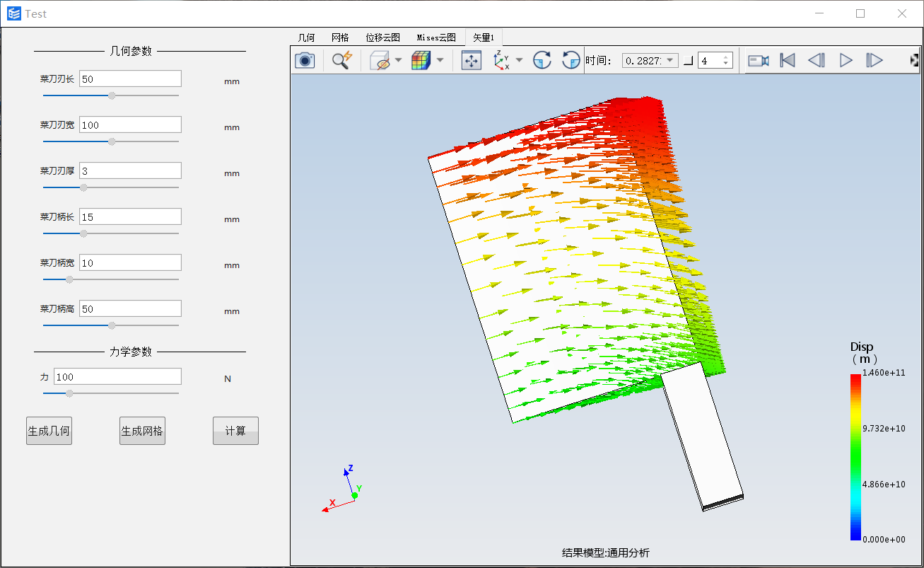
Task: Open dropdown arrow beside XYZ axis icon
Action: pos(520,60)
